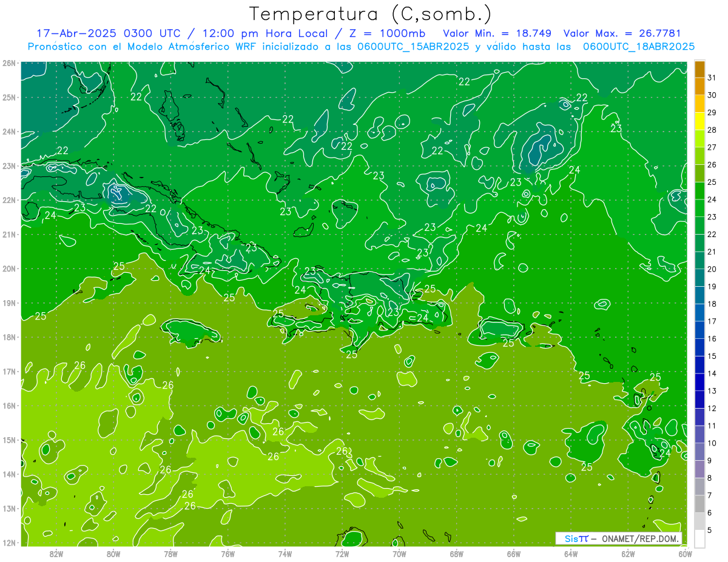Click the "68W" longitude axis label
This screenshot has width=728, height=562.
pos(457,554)
